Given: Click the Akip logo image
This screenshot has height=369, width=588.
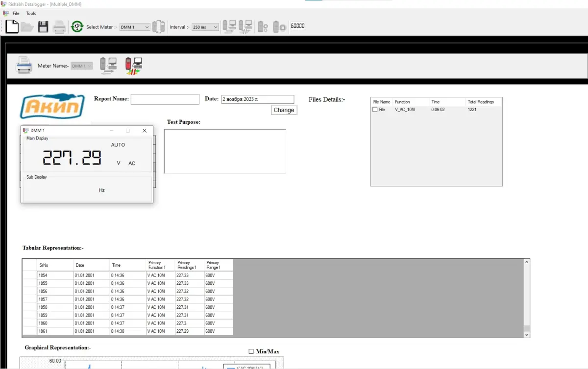Looking at the screenshot, I should pyautogui.click(x=52, y=106).
